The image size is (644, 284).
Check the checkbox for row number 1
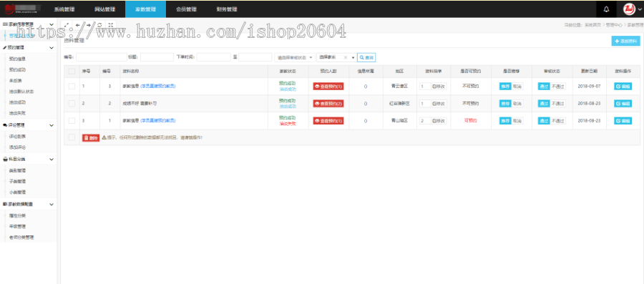(x=72, y=86)
